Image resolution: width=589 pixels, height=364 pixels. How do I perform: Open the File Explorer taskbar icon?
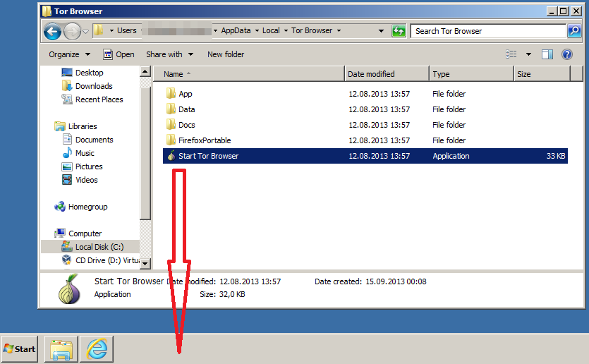coord(61,348)
